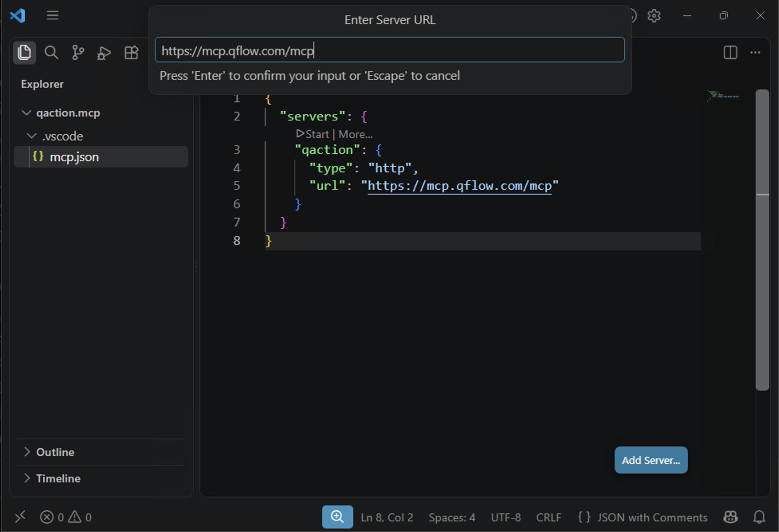This screenshot has width=779, height=532.
Task: Select language mode JSON with Comments
Action: [652, 517]
